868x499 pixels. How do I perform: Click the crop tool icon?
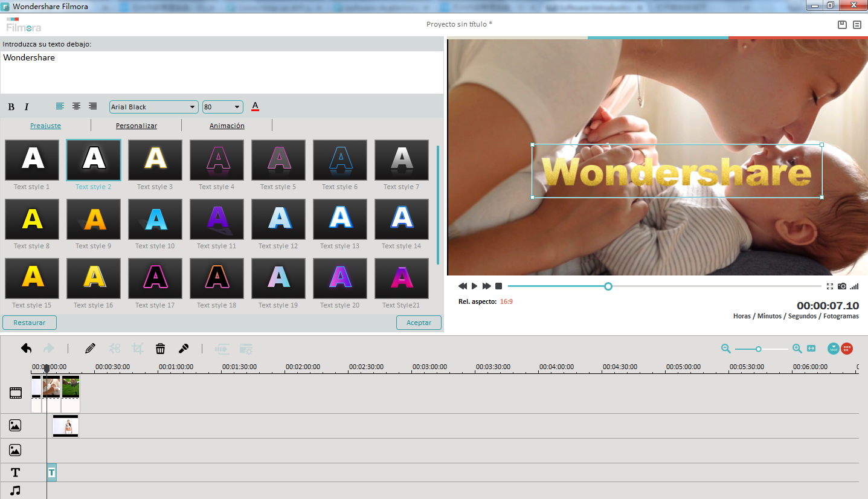point(138,348)
